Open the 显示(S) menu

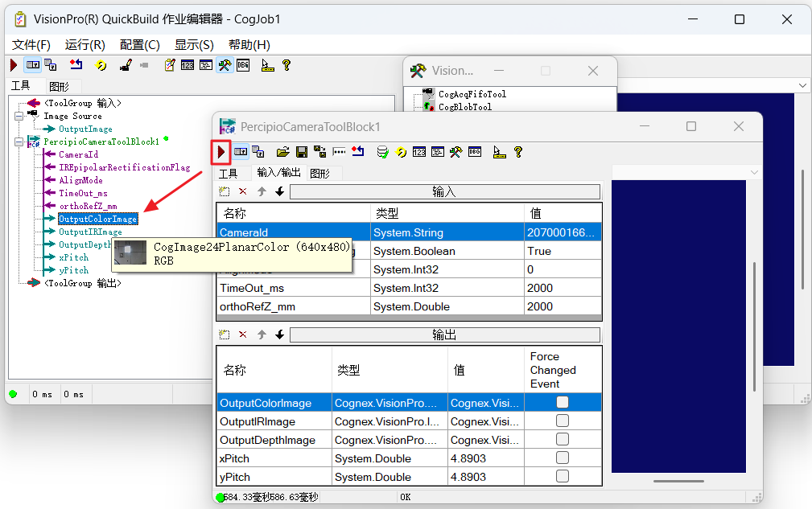tap(194, 45)
